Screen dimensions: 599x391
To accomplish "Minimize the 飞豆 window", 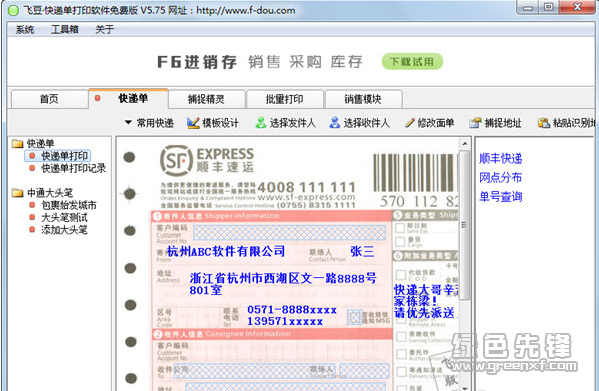I will [x=528, y=7].
